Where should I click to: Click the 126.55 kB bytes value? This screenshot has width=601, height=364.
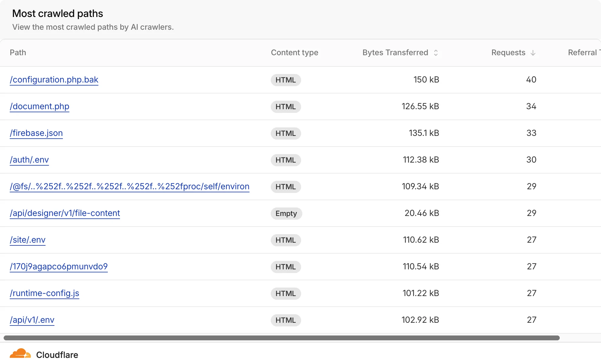pos(420,106)
